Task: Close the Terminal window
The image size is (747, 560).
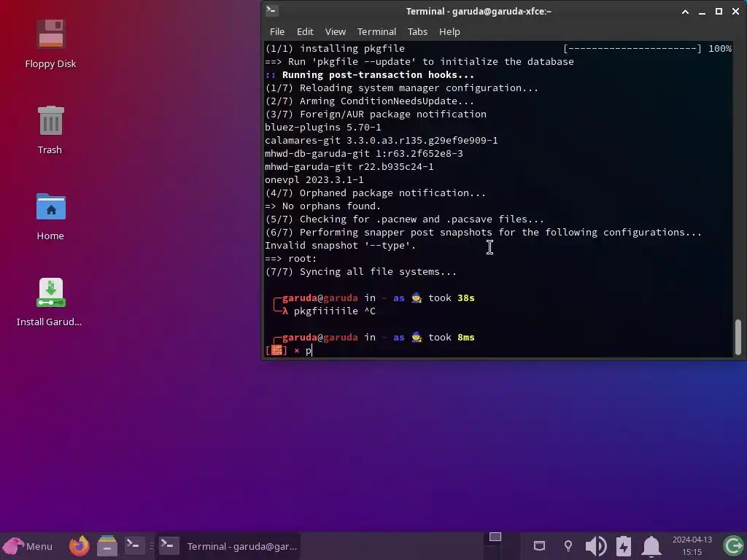Action: pyautogui.click(x=735, y=12)
